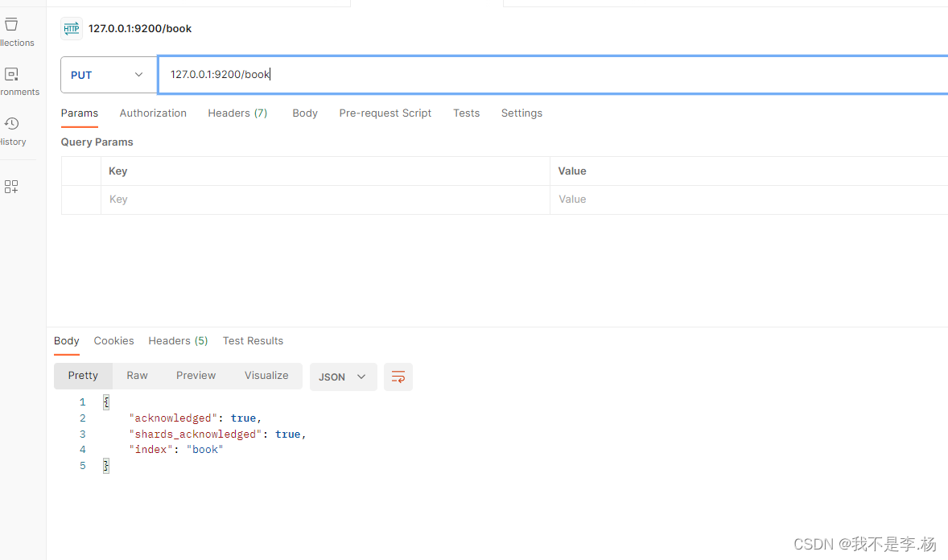
Task: Switch to the Authorization tab
Action: point(153,113)
